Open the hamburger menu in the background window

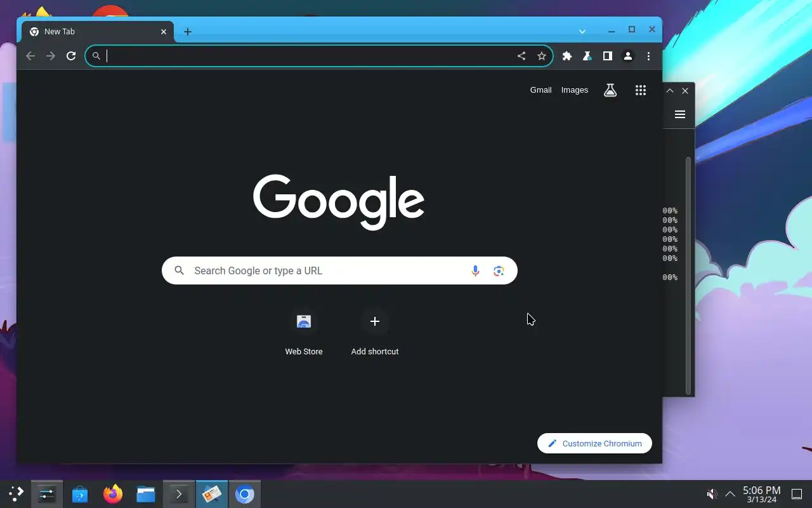point(680,114)
